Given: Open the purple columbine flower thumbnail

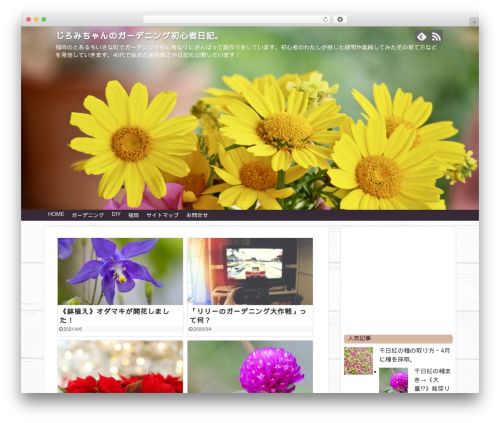Looking at the screenshot, I should point(120,271).
